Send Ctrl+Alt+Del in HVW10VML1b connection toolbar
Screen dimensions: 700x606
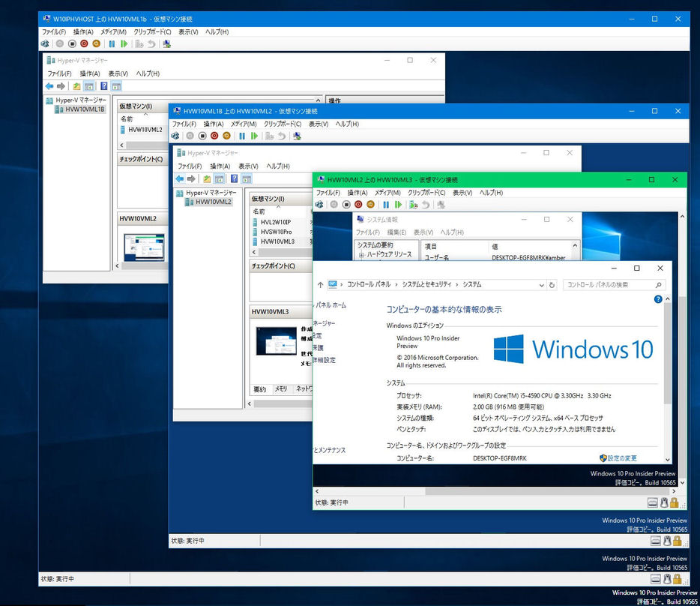coord(45,43)
